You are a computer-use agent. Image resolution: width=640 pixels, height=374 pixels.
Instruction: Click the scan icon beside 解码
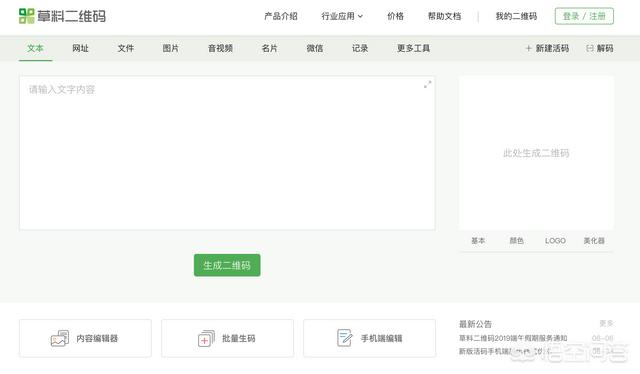tap(590, 48)
